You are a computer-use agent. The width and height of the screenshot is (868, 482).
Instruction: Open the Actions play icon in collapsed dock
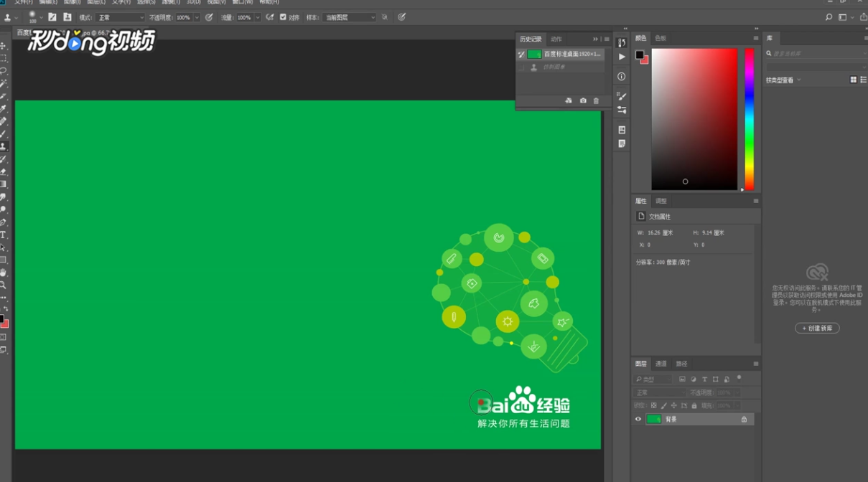[622, 57]
